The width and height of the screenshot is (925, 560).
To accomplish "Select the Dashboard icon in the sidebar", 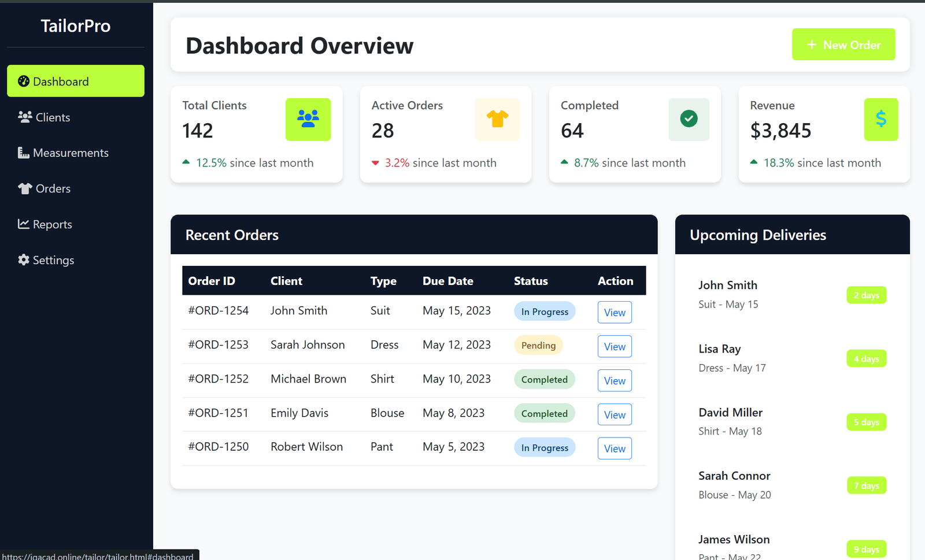I will [23, 81].
